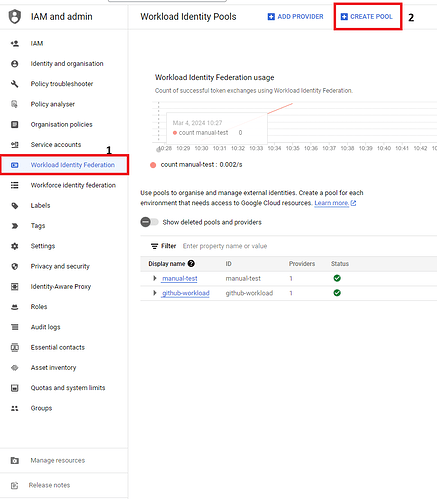Click the Asset inventory icon
The height and width of the screenshot is (499, 437).
[15, 368]
